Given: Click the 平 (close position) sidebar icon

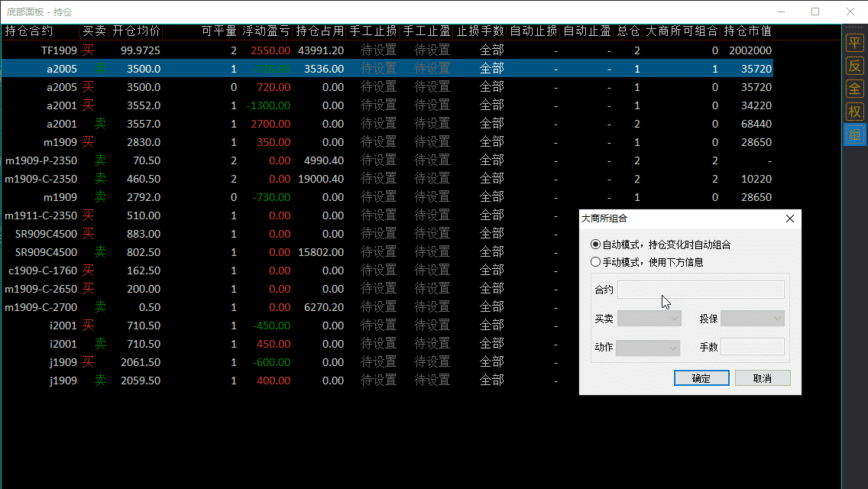Looking at the screenshot, I should [854, 43].
